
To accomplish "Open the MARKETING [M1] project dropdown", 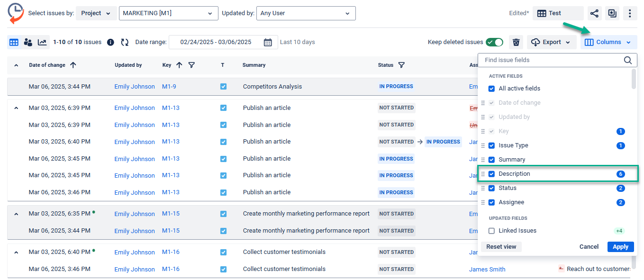I will tap(168, 13).
